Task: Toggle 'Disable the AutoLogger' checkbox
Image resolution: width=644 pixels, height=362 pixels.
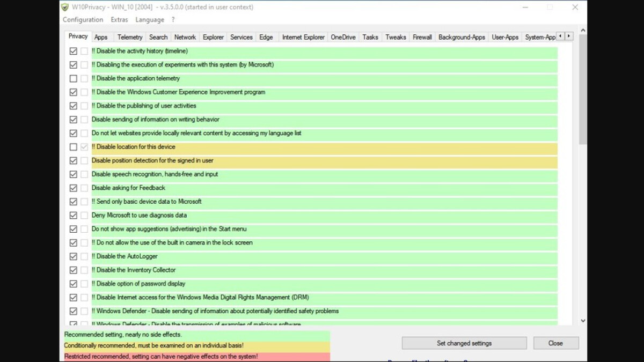Action: pos(74,256)
